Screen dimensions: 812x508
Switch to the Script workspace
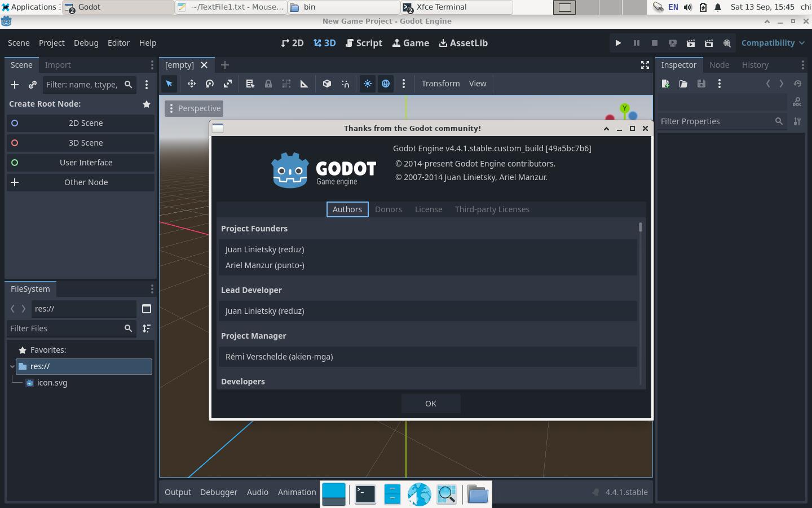pyautogui.click(x=364, y=43)
